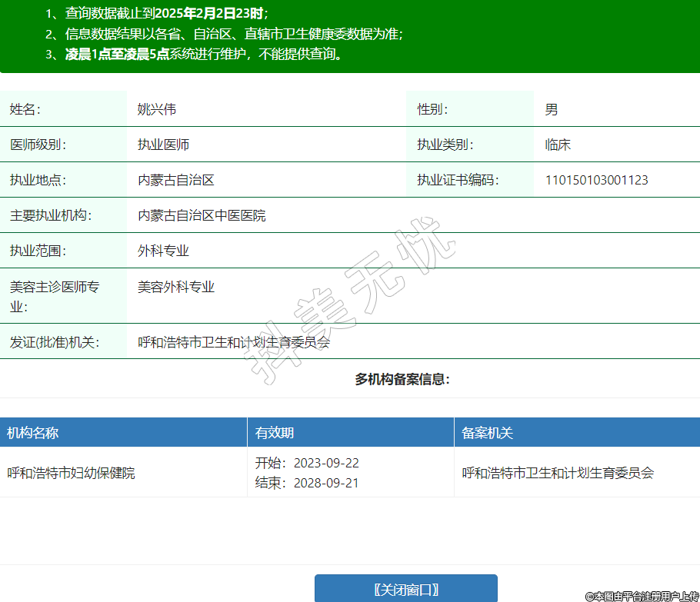Image resolution: width=700 pixels, height=602 pixels.
Task: Click the 执业证书编码 field label
Action: click(x=458, y=180)
